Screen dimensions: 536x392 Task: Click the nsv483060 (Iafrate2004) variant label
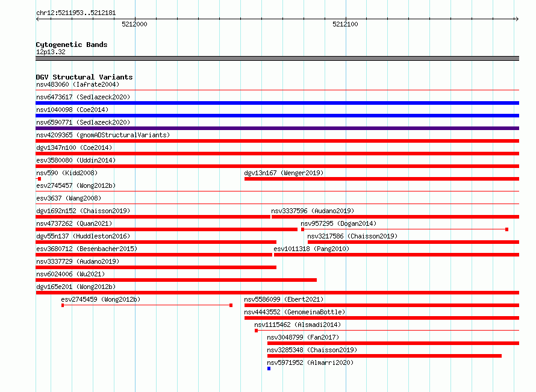[x=78, y=84]
